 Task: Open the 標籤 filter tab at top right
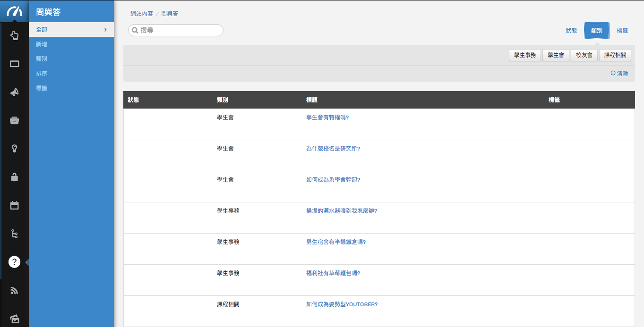coord(622,31)
